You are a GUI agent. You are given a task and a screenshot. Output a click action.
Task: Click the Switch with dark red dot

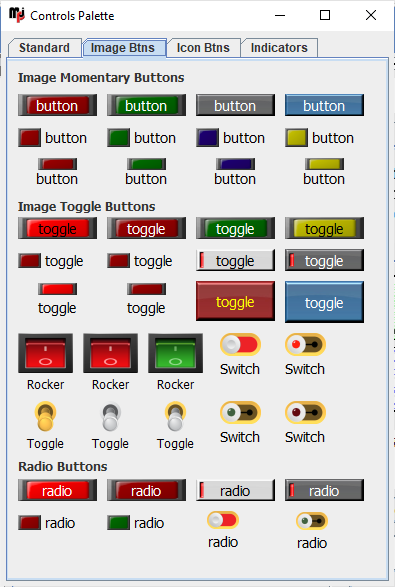click(x=305, y=413)
